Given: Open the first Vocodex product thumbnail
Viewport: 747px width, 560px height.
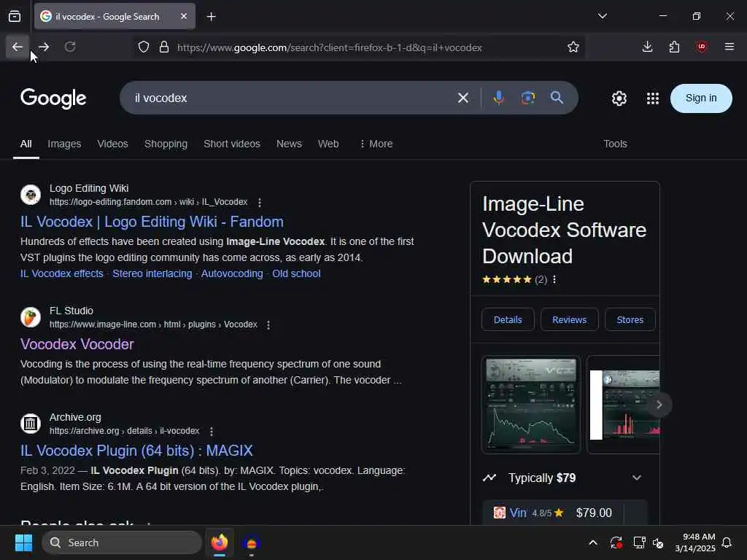Looking at the screenshot, I should tap(531, 404).
